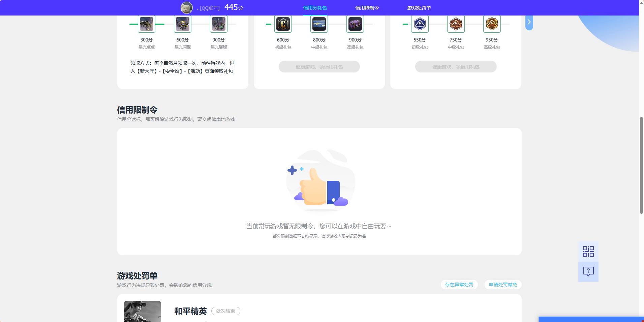Click 健康游戏 button under the 600分 card
Image resolution: width=644 pixels, height=322 pixels.
point(319,67)
